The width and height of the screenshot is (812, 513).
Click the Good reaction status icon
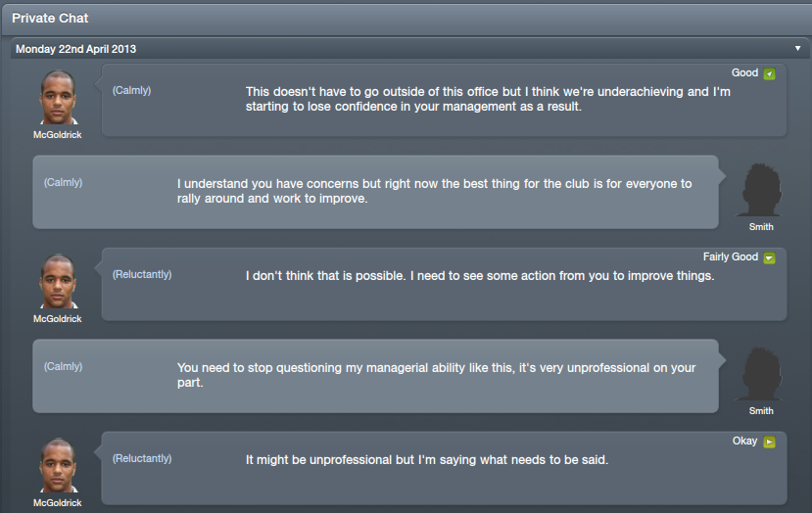tap(770, 74)
